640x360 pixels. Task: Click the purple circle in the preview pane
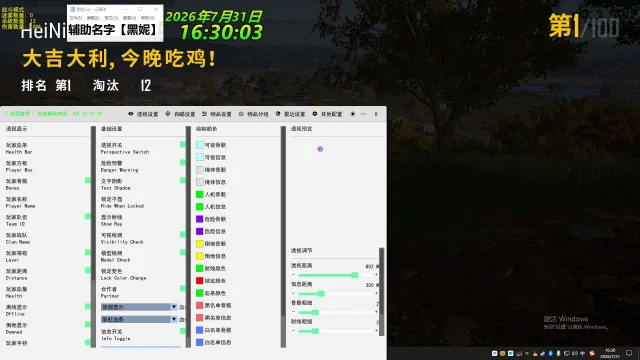(320, 149)
